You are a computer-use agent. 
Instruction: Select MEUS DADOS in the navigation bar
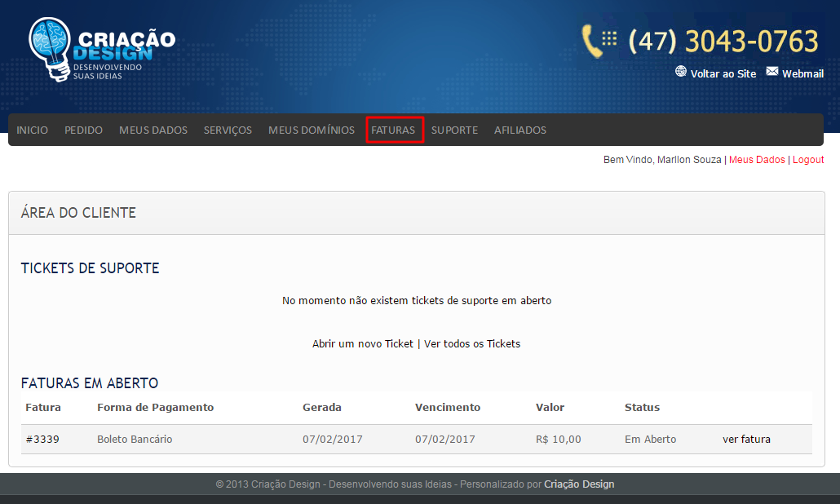153,130
